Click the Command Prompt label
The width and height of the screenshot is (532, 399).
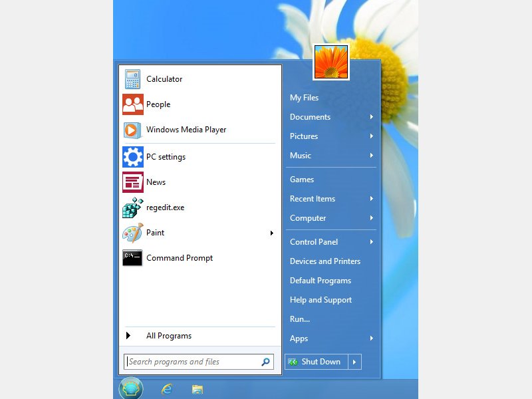tap(180, 258)
